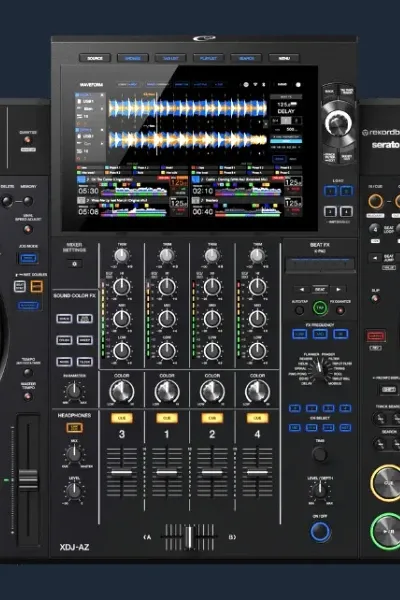400x600 pixels.
Task: Tap the green TAP tempo button
Action: 320,308
